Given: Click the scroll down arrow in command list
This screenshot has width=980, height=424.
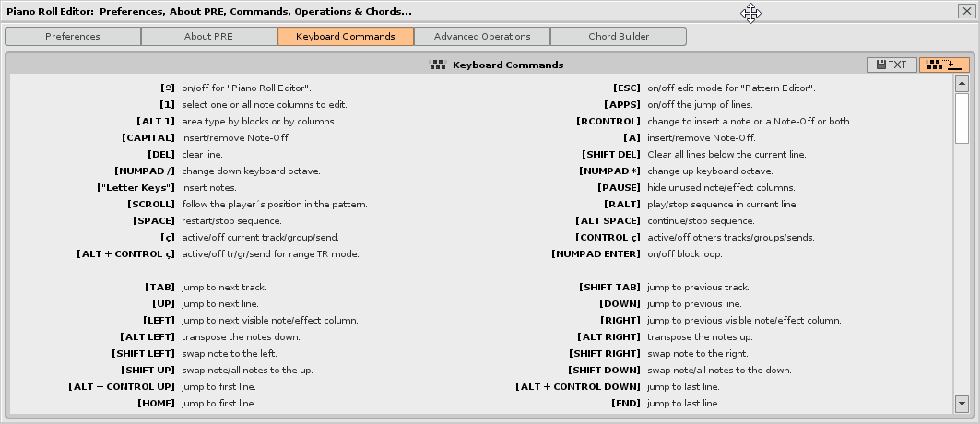Looking at the screenshot, I should [x=962, y=404].
